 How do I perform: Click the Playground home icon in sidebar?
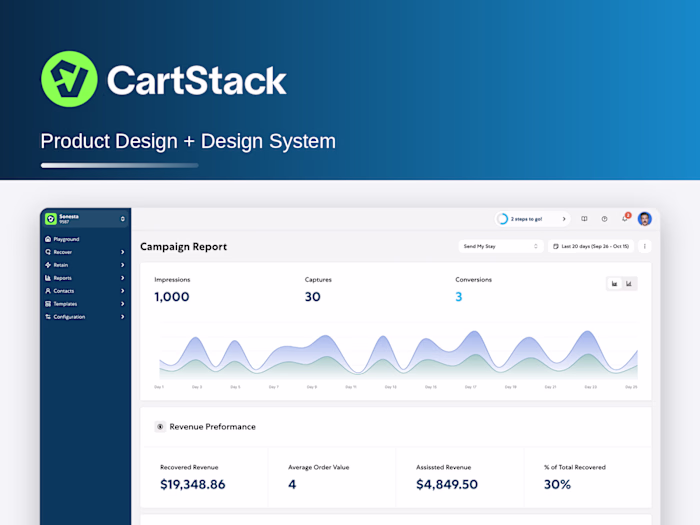coord(48,239)
